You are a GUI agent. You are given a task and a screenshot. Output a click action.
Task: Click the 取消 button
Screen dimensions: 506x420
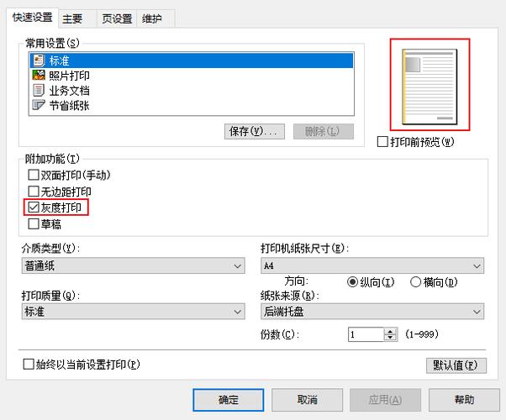pyautogui.click(x=308, y=400)
